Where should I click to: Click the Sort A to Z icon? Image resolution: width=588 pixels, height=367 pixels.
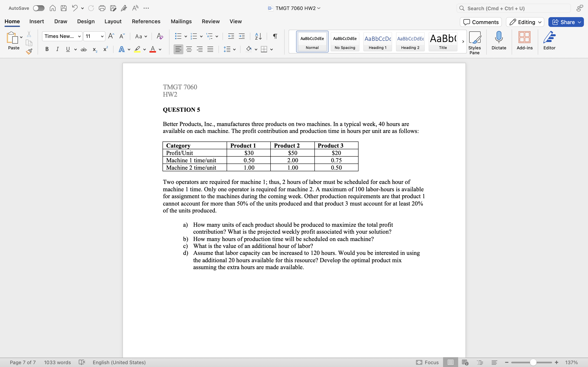pos(258,36)
